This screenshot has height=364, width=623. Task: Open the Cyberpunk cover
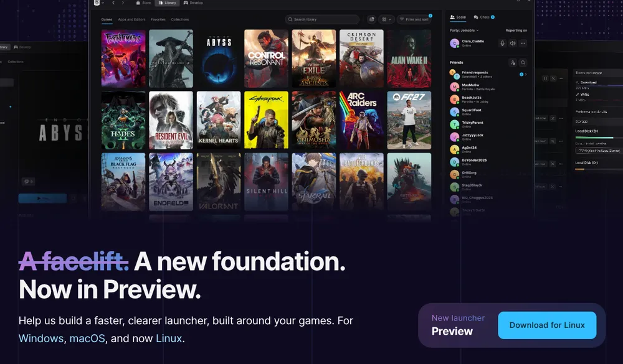(266, 120)
